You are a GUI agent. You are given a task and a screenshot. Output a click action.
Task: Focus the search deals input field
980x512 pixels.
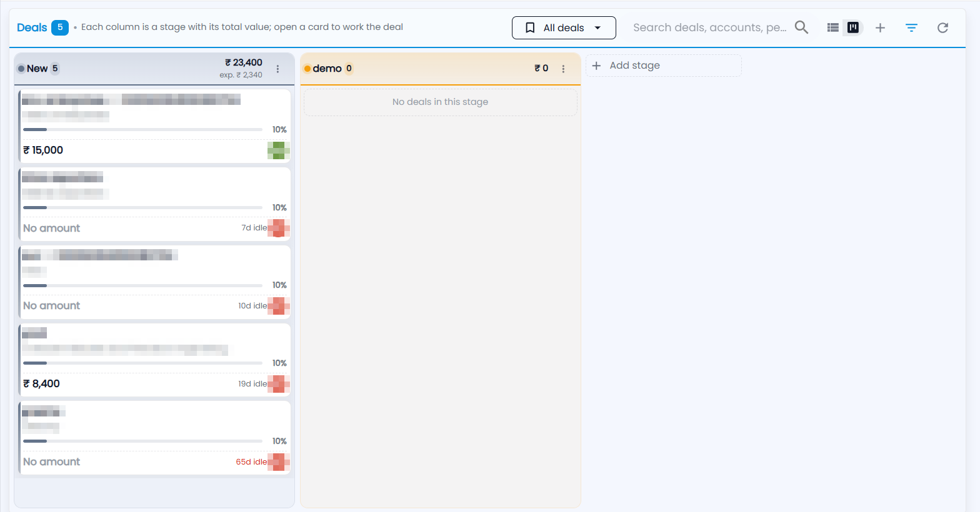[710, 27]
